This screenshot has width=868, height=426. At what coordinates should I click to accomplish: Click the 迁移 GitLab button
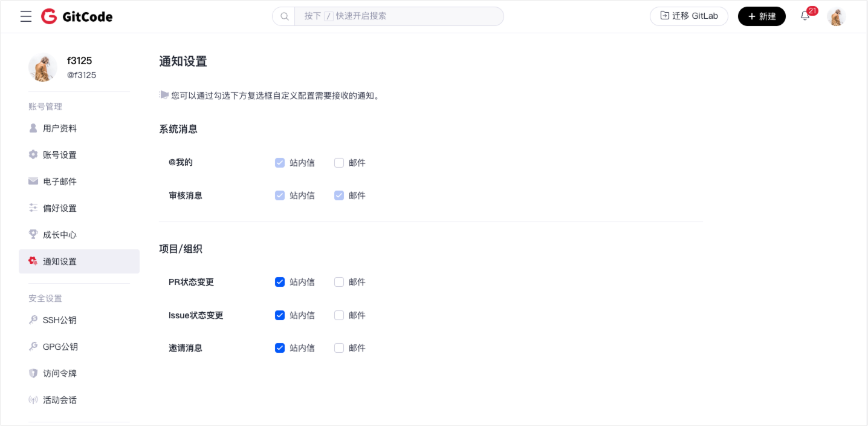688,16
